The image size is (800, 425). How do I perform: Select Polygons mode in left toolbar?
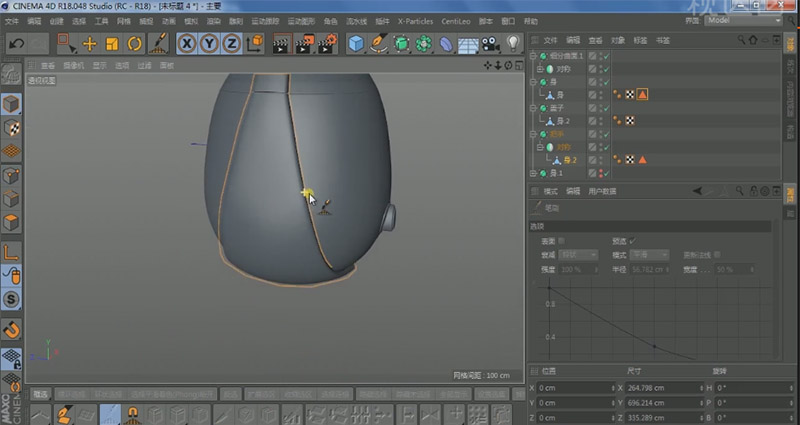[11, 222]
